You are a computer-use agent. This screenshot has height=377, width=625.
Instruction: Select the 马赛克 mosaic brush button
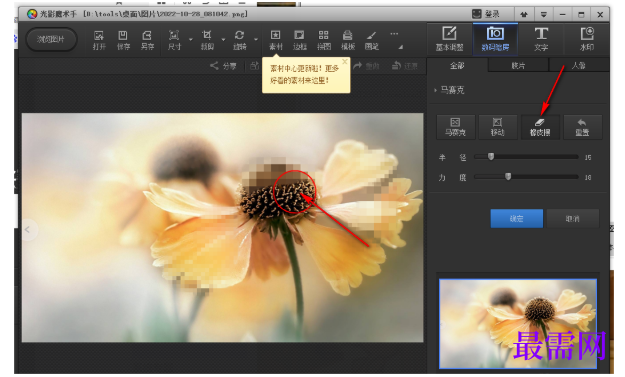pos(456,127)
